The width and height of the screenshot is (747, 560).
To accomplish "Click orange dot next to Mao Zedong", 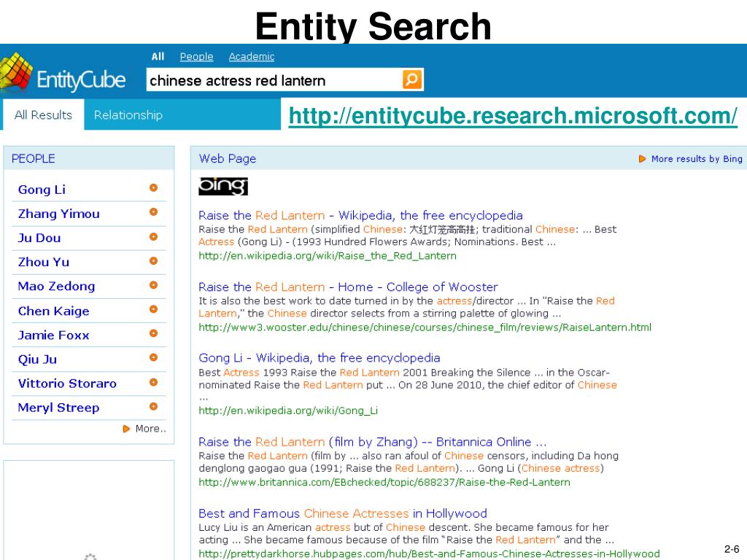I will 153,285.
